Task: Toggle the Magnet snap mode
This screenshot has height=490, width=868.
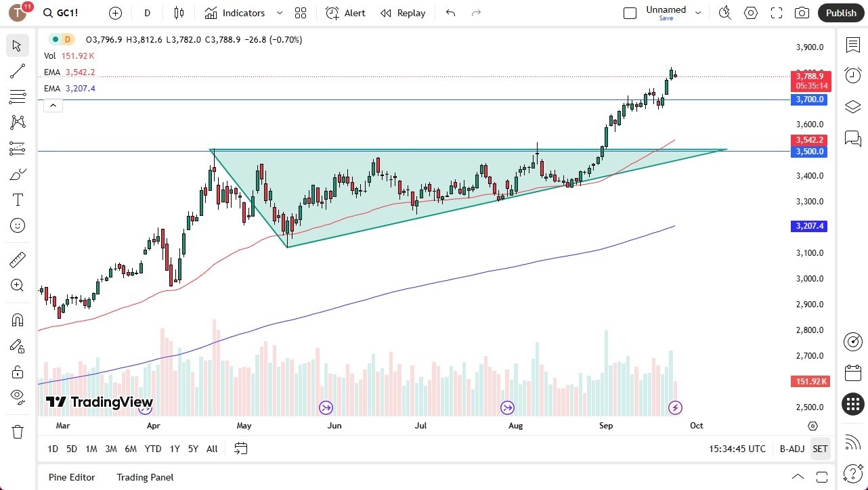Action: point(17,319)
